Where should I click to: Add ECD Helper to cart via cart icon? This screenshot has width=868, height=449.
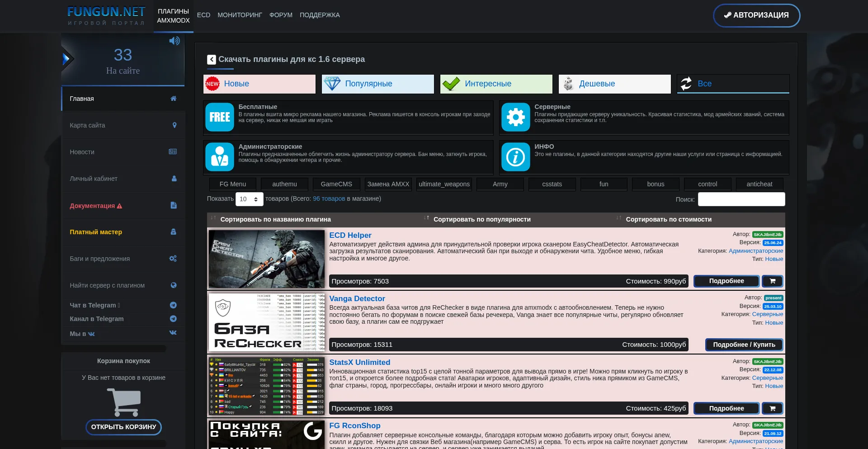point(772,281)
